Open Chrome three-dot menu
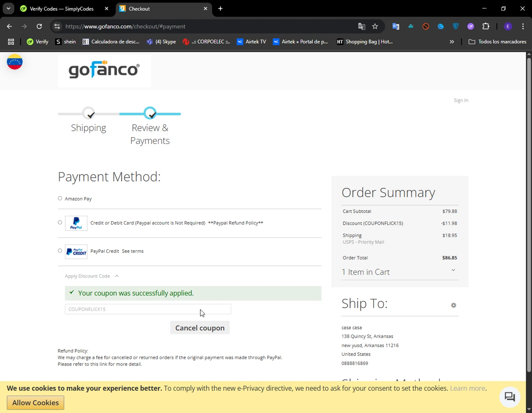This screenshot has width=532, height=413. click(523, 26)
